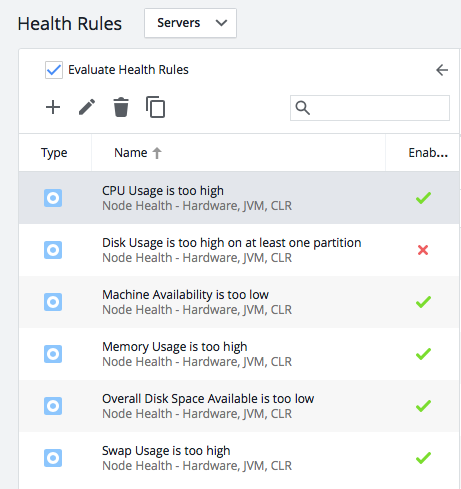Click enabled checkmark for Machine Availability rule

tap(423, 302)
